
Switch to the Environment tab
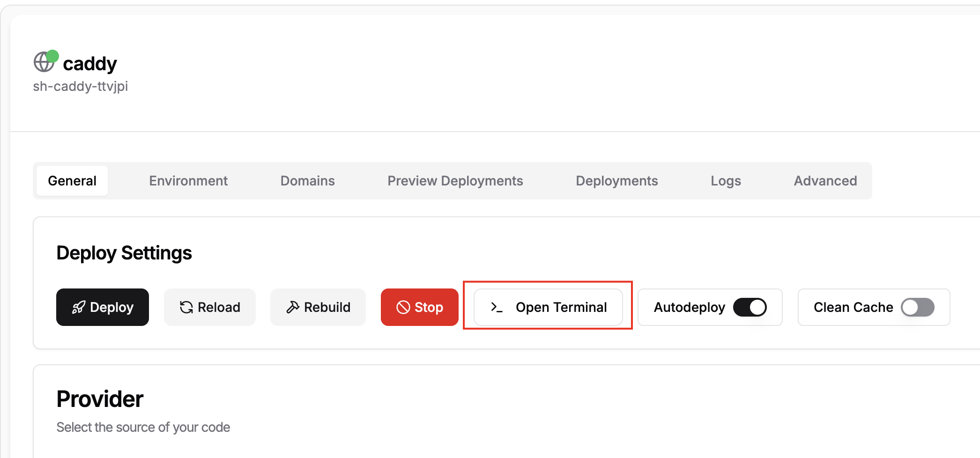point(188,181)
